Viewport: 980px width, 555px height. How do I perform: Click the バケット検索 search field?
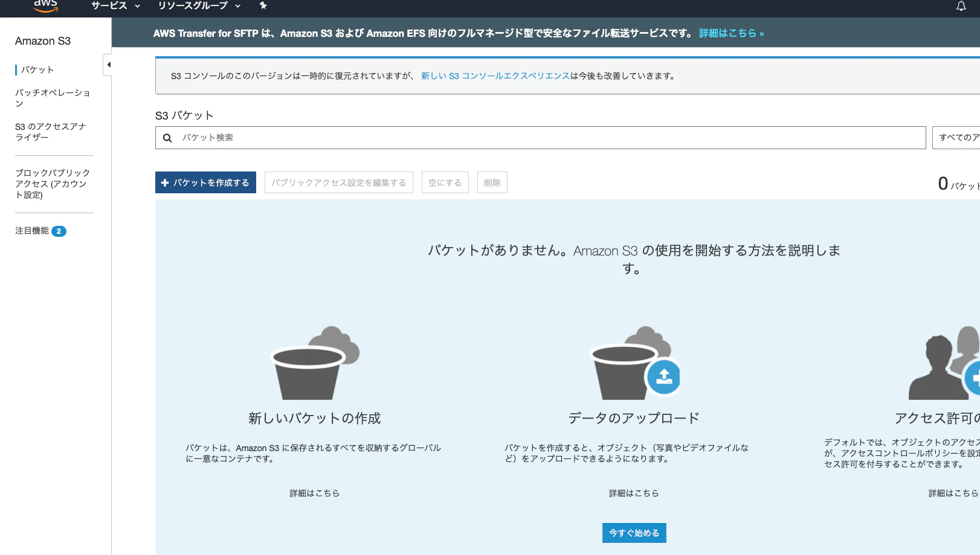click(540, 138)
